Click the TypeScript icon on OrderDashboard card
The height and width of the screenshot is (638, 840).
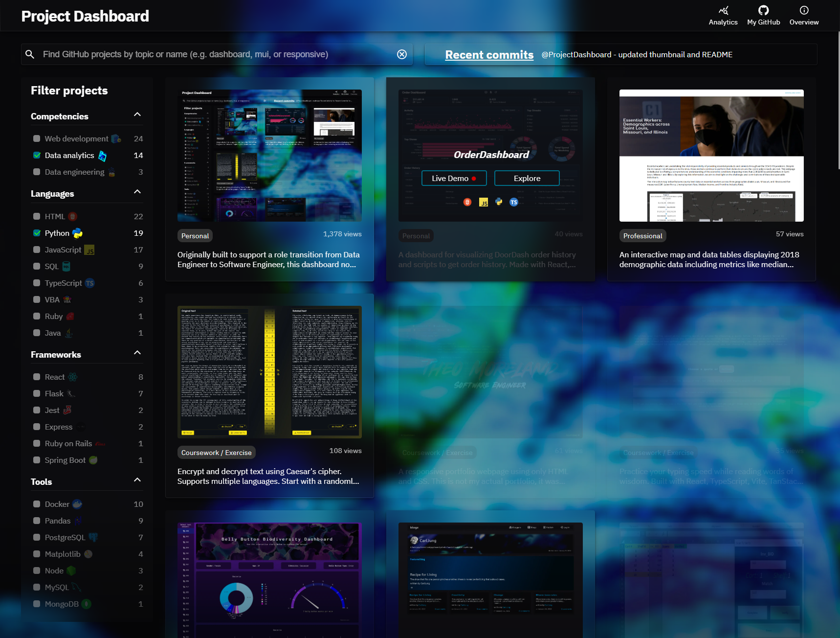coord(514,202)
